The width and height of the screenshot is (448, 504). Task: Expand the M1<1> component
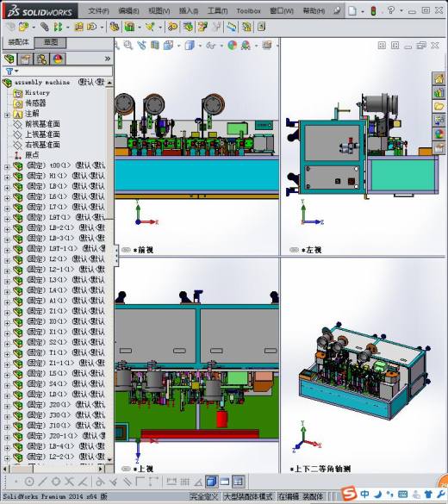point(7,177)
